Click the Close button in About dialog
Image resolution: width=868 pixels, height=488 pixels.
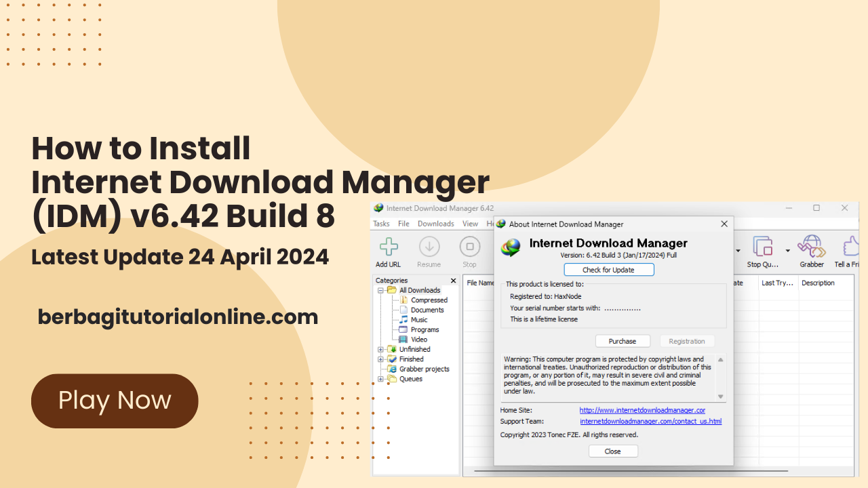tap(613, 451)
